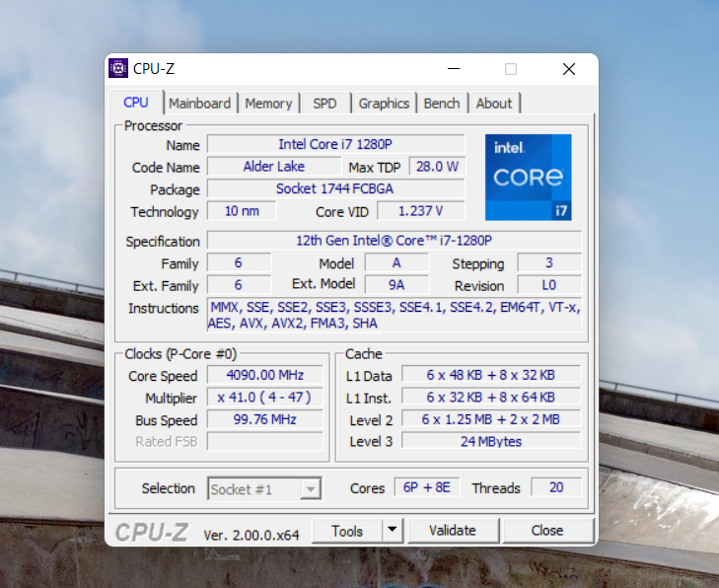719x588 pixels.
Task: Click the Level 2 cache value
Action: click(x=491, y=419)
